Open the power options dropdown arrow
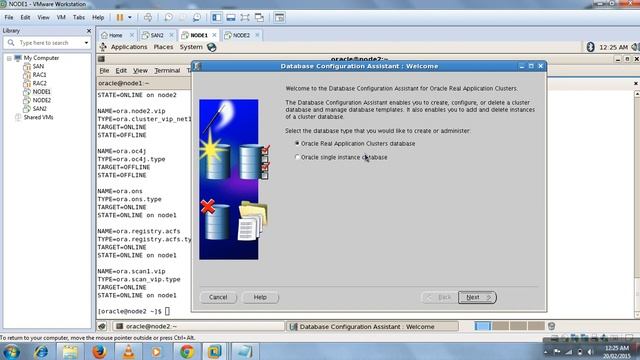The image size is (640, 360). (130, 18)
